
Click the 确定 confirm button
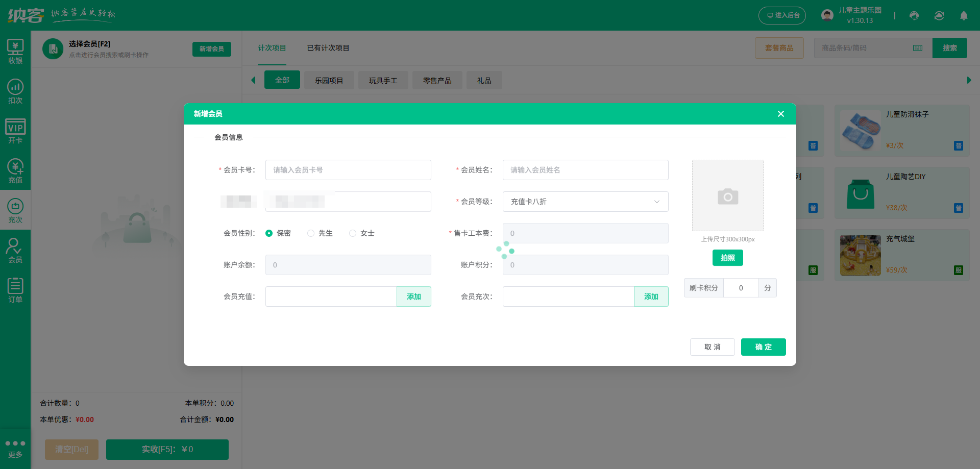click(763, 347)
